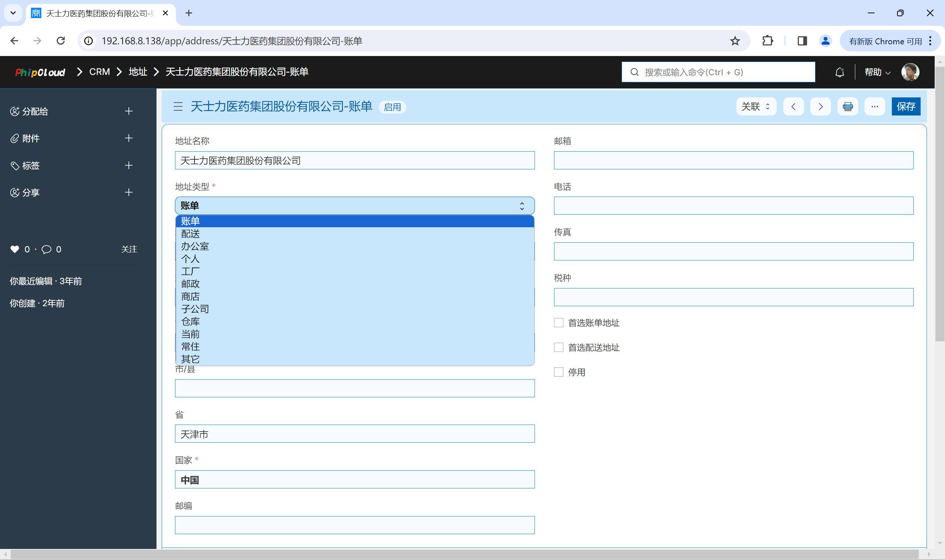Select 个人 in the address type list
Image resolution: width=945 pixels, height=560 pixels.
(354, 259)
